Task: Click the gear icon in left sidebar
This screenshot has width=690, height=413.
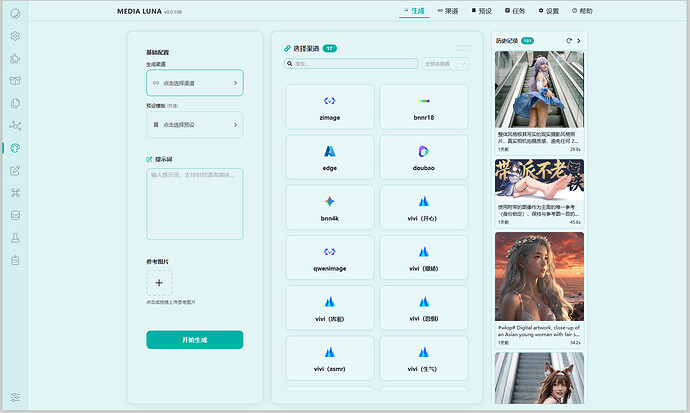Action: coord(15,36)
